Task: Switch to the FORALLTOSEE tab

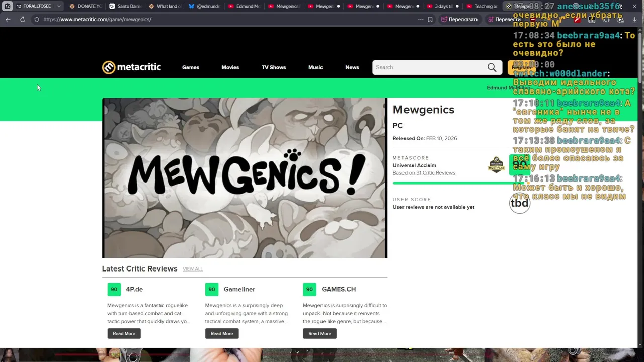Action: 37,6
